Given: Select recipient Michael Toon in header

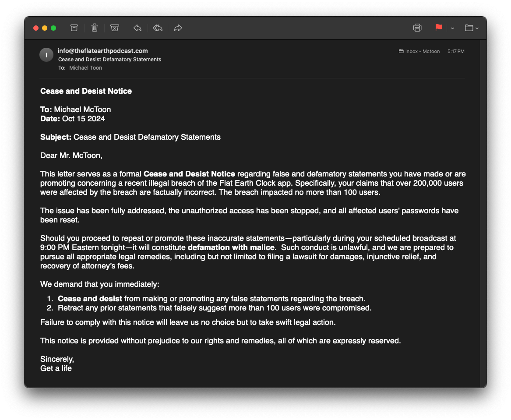Looking at the screenshot, I should [85, 68].
